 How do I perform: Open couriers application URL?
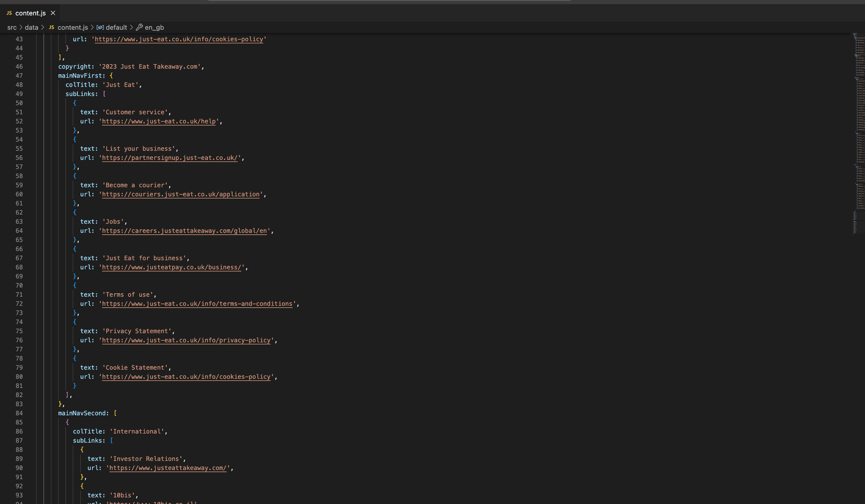[181, 194]
